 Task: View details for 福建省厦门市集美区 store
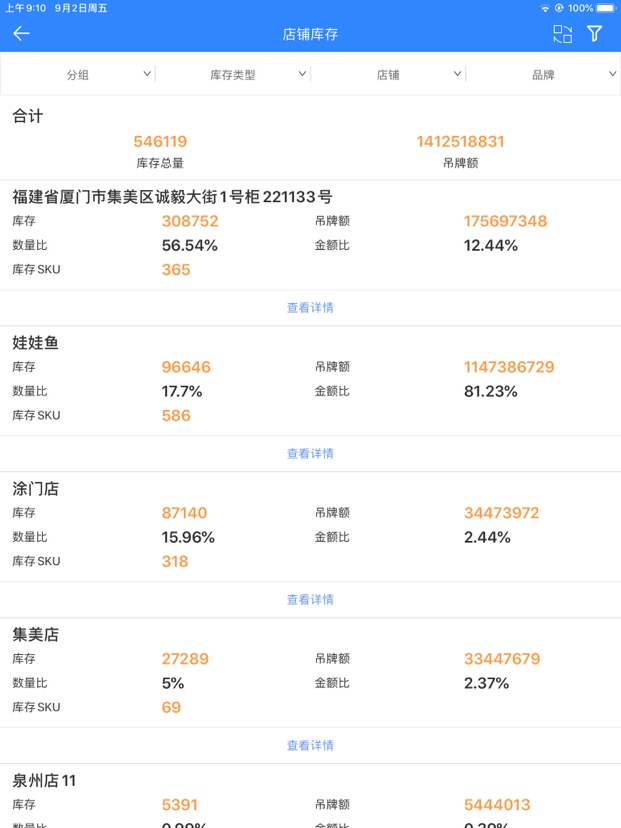(310, 308)
